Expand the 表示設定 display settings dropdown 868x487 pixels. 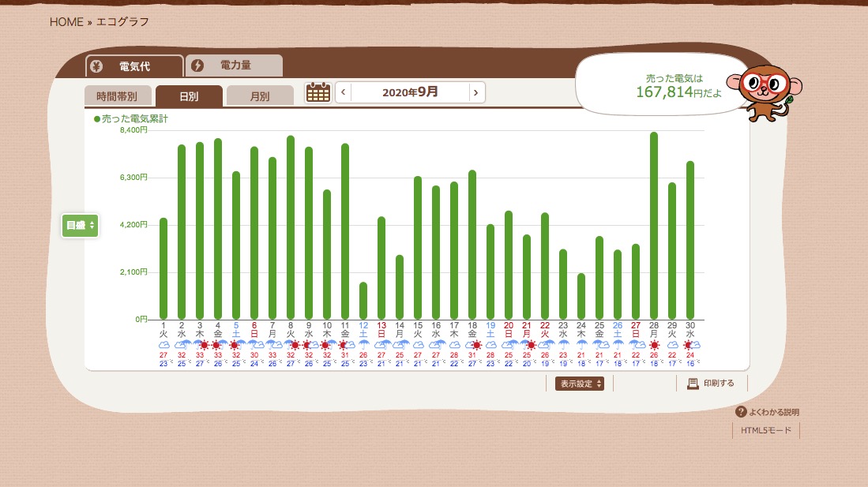[580, 384]
